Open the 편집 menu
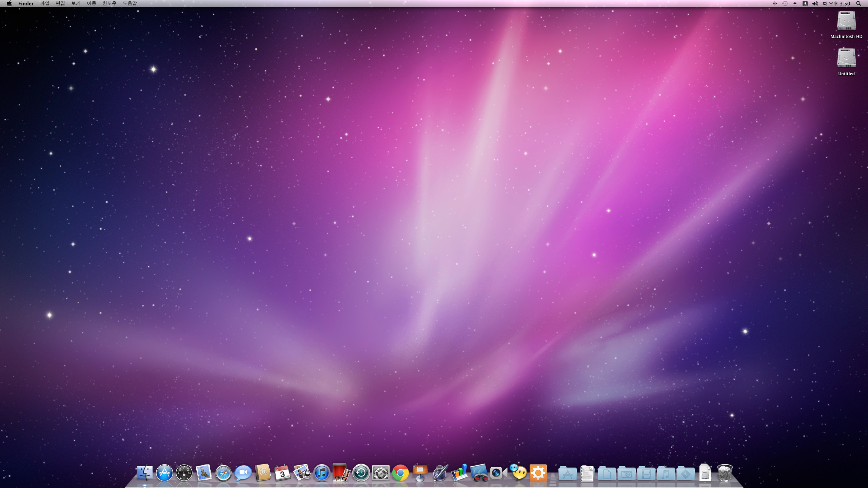The width and height of the screenshot is (868, 488). tap(60, 3)
